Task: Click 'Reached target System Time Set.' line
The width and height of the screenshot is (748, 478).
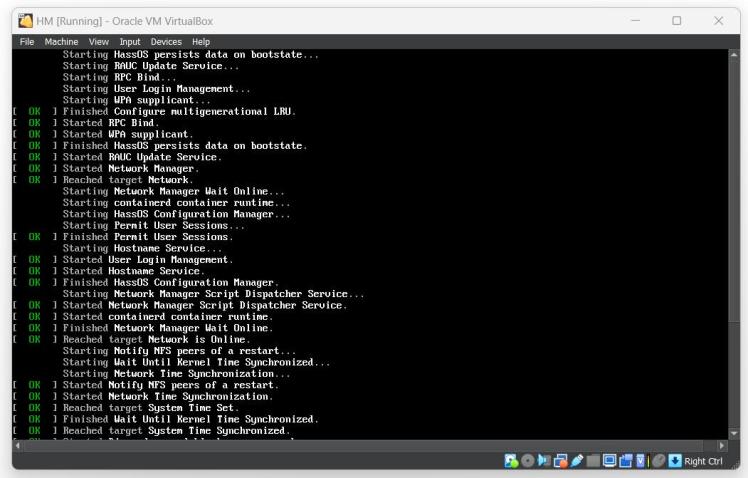Action: click(x=151, y=408)
